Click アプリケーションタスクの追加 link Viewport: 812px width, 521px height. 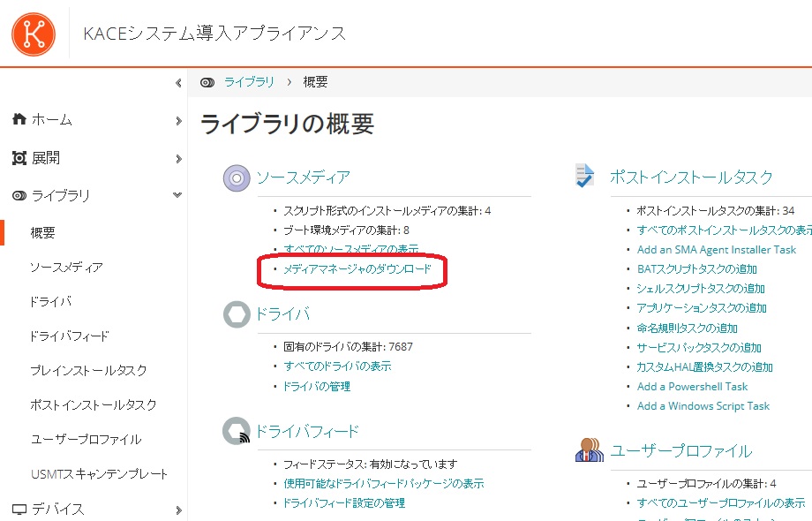point(702,308)
